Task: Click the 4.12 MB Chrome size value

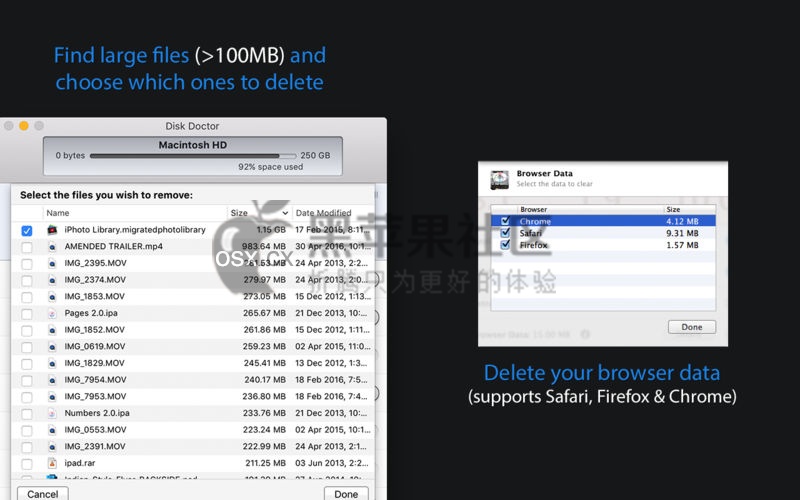Action: tap(682, 221)
